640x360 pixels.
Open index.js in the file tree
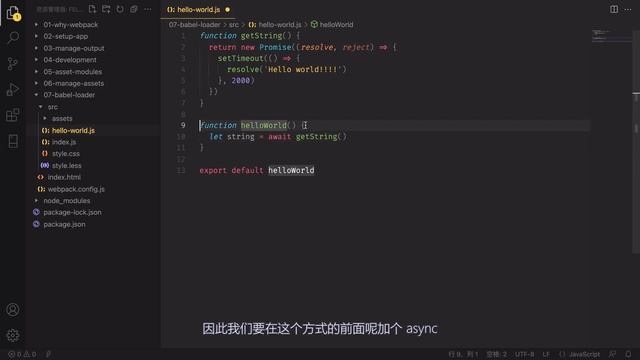pos(64,142)
